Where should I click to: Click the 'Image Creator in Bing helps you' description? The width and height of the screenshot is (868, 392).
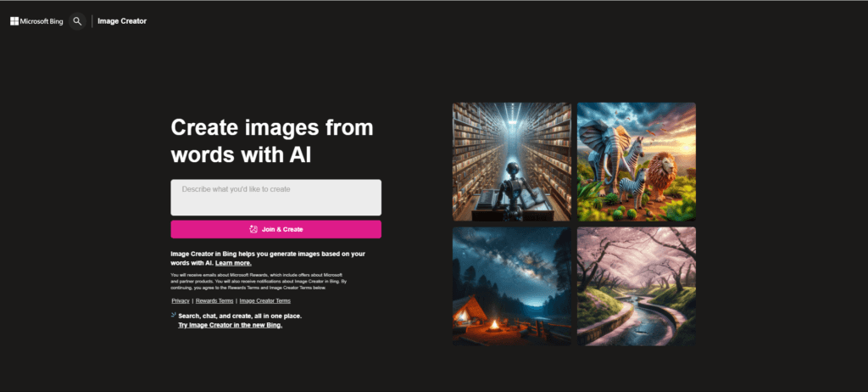[268, 258]
